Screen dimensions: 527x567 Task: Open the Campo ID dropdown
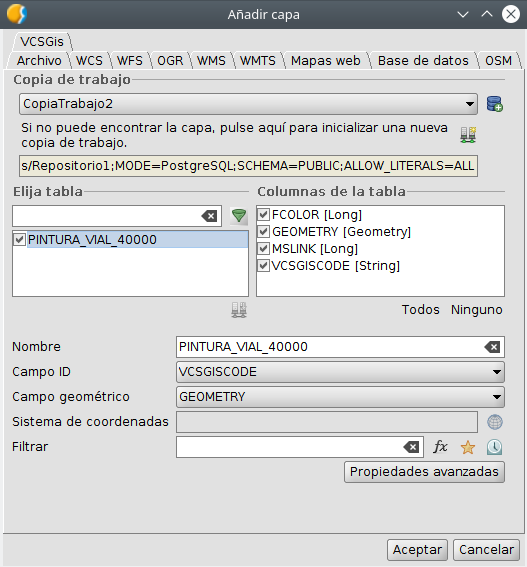pyautogui.click(x=340, y=372)
